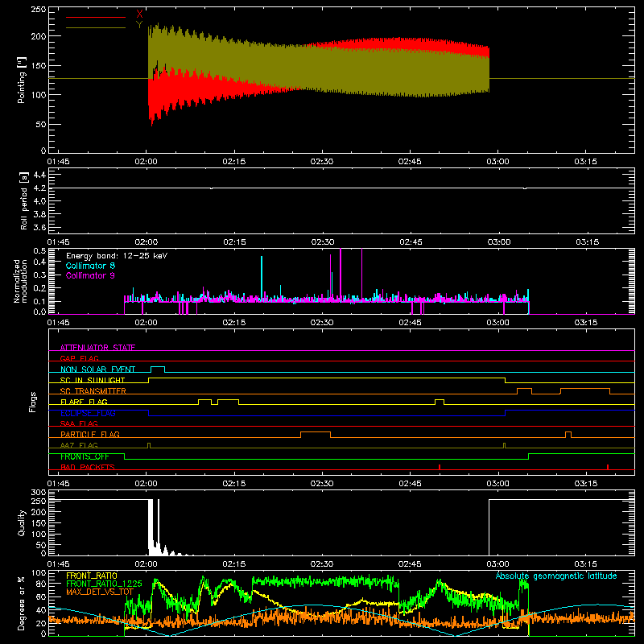Image resolution: width=644 pixels, height=644 pixels.
Task: Select the GAP_FLAG label
Action: (x=79, y=358)
